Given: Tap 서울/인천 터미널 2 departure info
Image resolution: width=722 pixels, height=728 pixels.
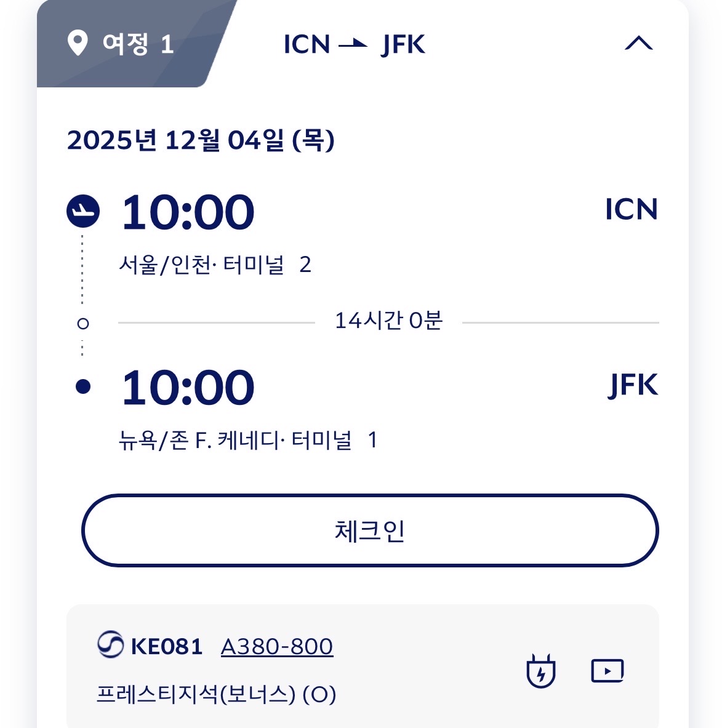Looking at the screenshot, I should click(x=215, y=265).
